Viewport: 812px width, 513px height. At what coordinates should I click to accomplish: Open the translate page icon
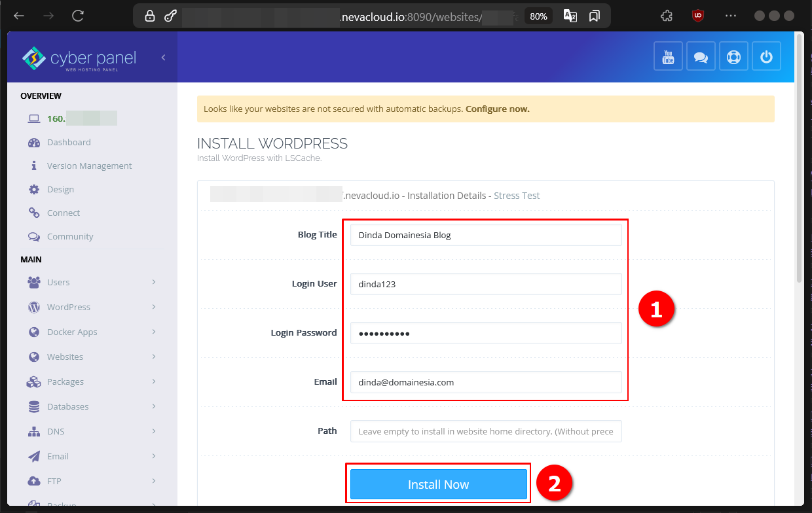coord(571,16)
